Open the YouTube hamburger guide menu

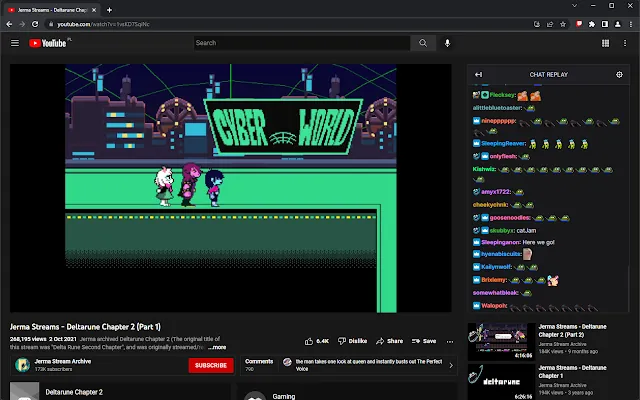point(15,43)
